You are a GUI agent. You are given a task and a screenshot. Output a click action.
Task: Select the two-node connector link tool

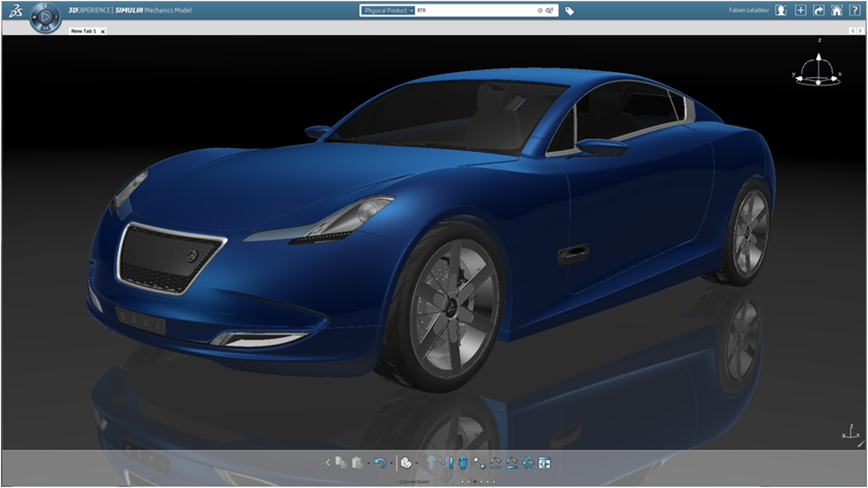coord(479,462)
